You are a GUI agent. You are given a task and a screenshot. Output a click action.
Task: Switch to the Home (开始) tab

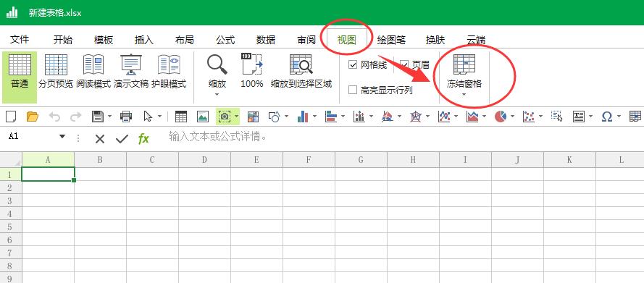pyautogui.click(x=63, y=40)
